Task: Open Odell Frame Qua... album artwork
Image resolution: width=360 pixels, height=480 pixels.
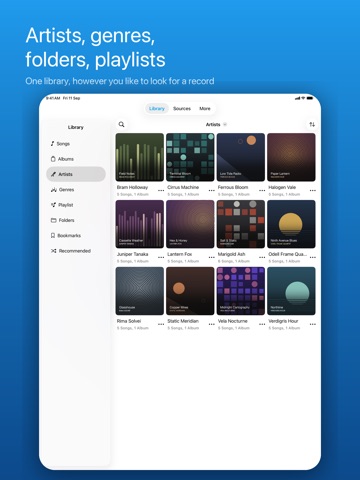Action: pyautogui.click(x=291, y=224)
